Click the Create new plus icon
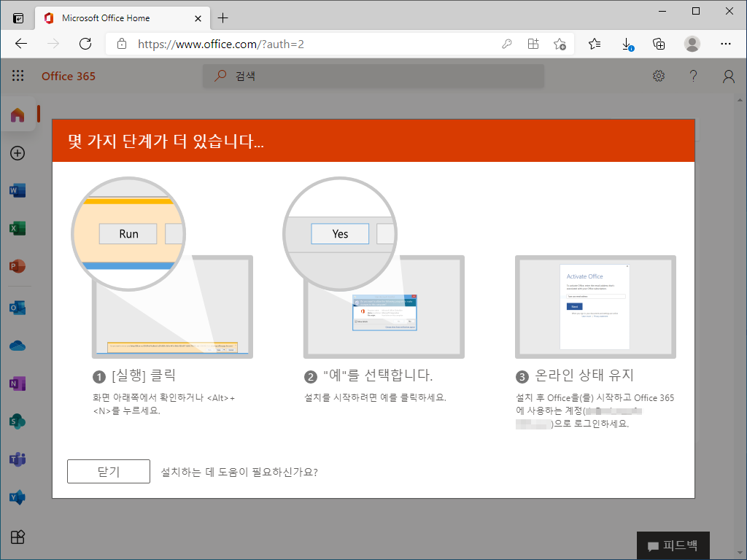This screenshot has width=747, height=560. (x=18, y=153)
